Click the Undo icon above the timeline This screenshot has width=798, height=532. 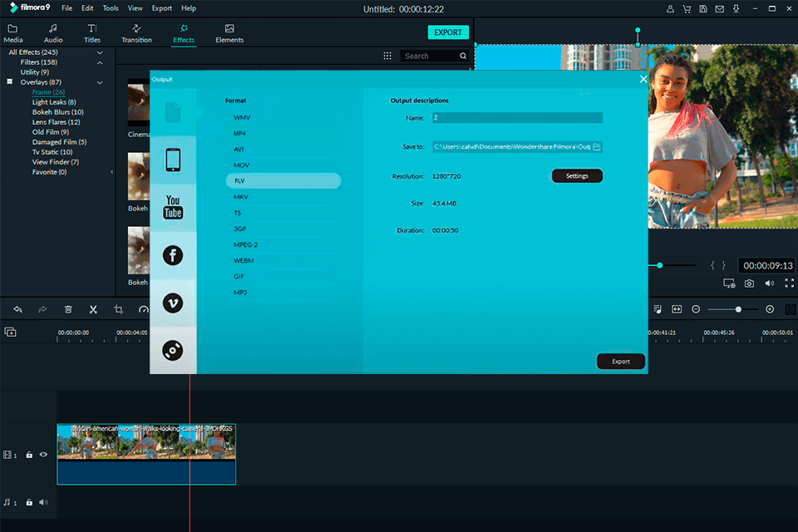click(17, 308)
